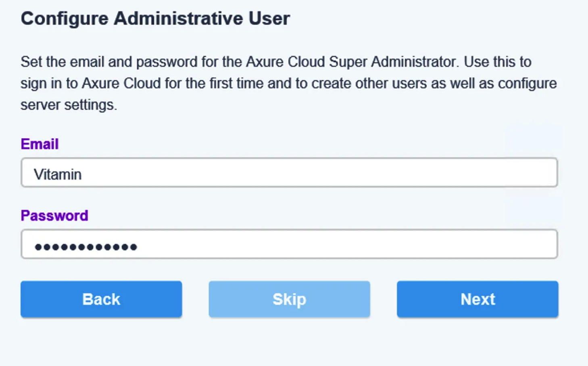Screen dimensions: 588x366
Task: Focus the Email input field
Action: pyautogui.click(x=289, y=173)
